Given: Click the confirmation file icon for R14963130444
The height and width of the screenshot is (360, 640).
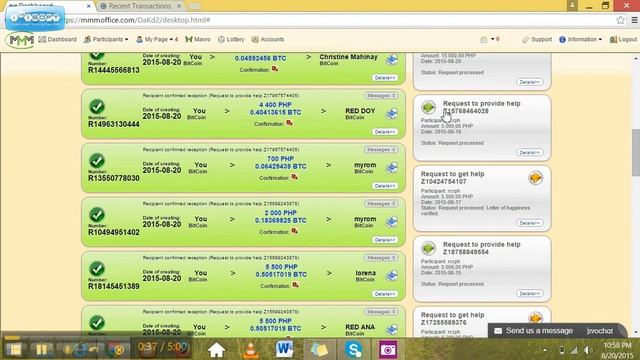Looking at the screenshot, I should tap(289, 123).
